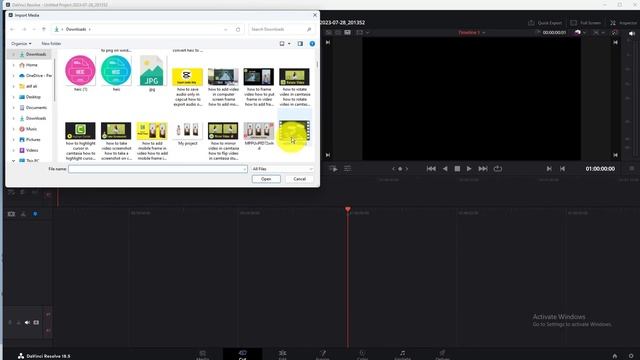Open the All Files type dropdown
Viewport: 640px width, 360px height.
(282, 169)
